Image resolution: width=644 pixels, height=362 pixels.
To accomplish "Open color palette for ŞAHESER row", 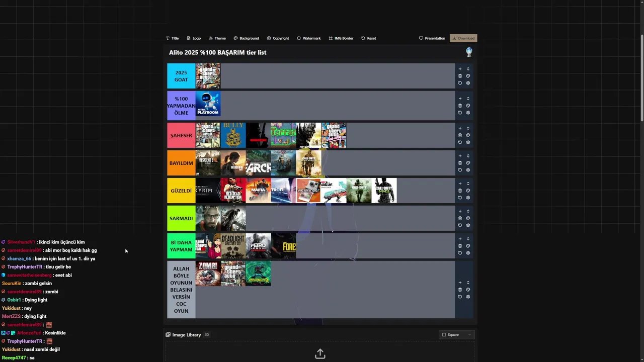I will pos(468,135).
